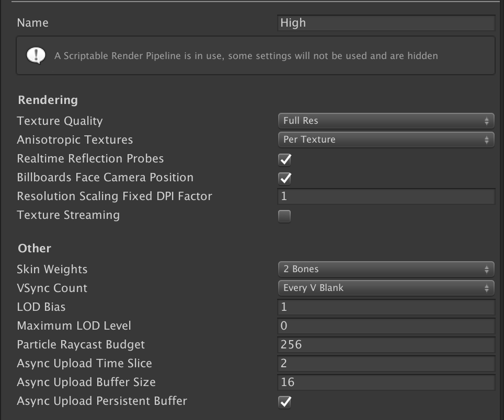Edit Resolution Scaling Fixed DPI Factor field
Image resolution: width=504 pixels, height=420 pixels.
(x=386, y=196)
